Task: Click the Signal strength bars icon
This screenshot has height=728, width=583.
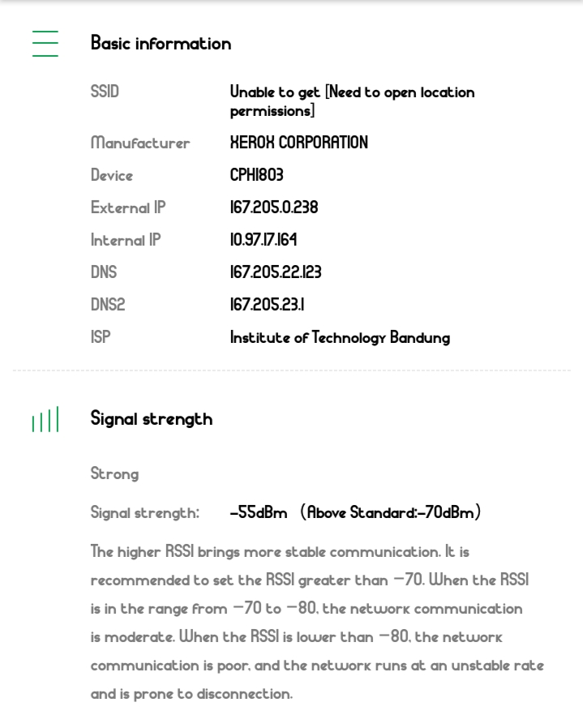Action: click(45, 421)
